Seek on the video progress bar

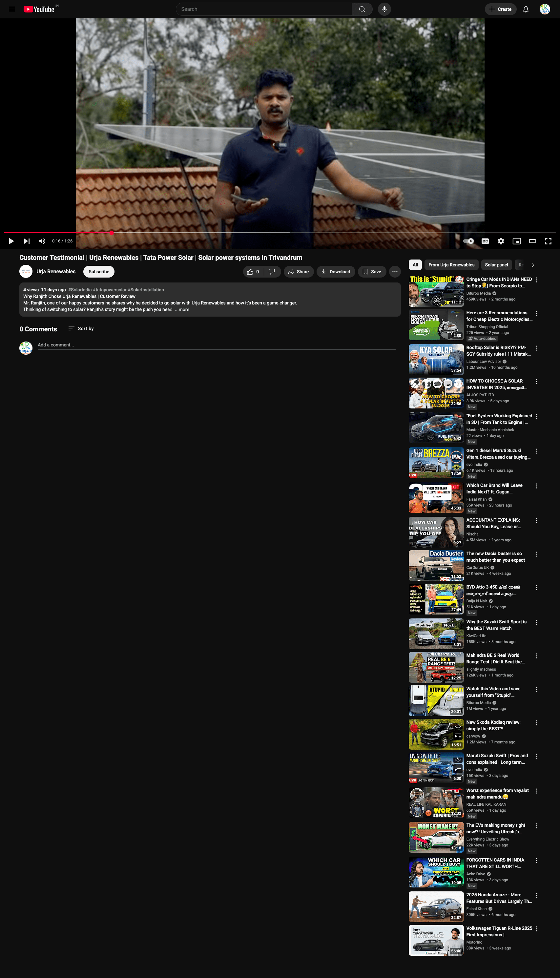(280, 233)
